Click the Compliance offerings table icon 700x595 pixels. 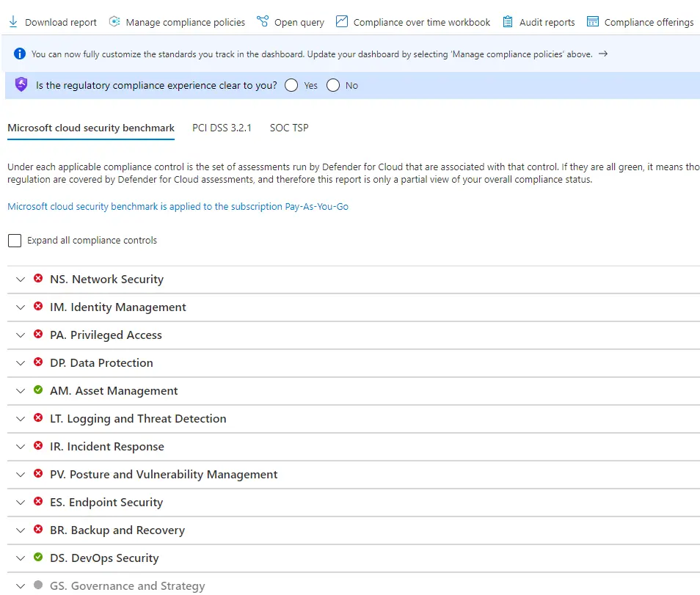[x=592, y=21]
